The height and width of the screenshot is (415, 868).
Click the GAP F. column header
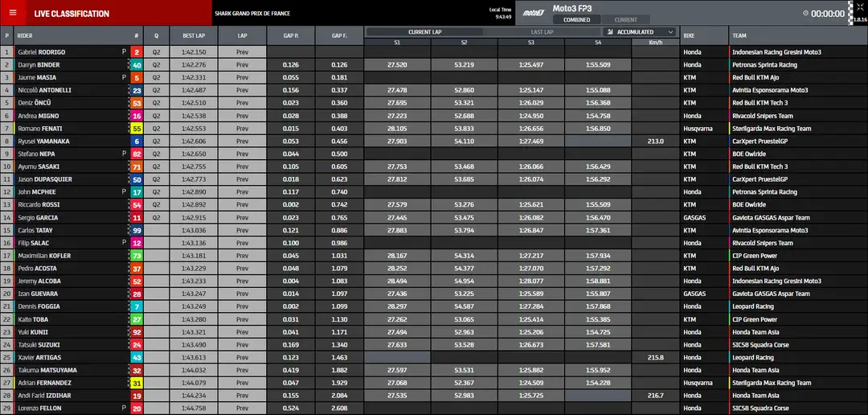[x=339, y=35]
